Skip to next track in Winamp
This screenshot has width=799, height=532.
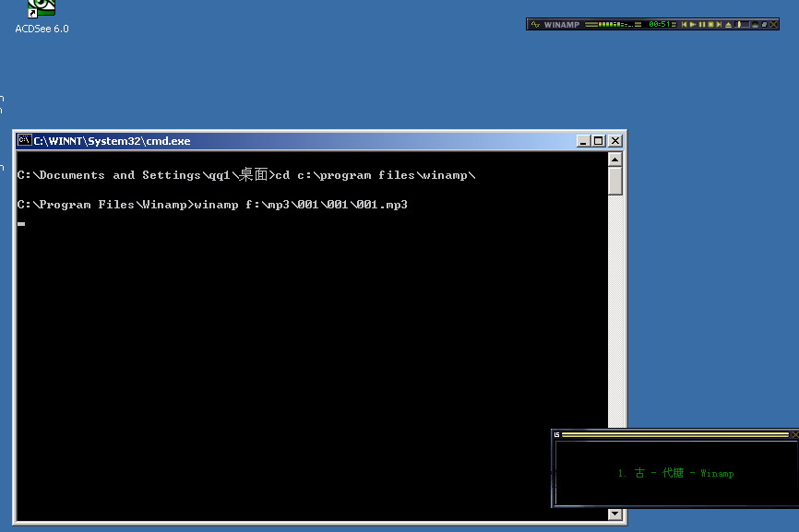pos(719,25)
